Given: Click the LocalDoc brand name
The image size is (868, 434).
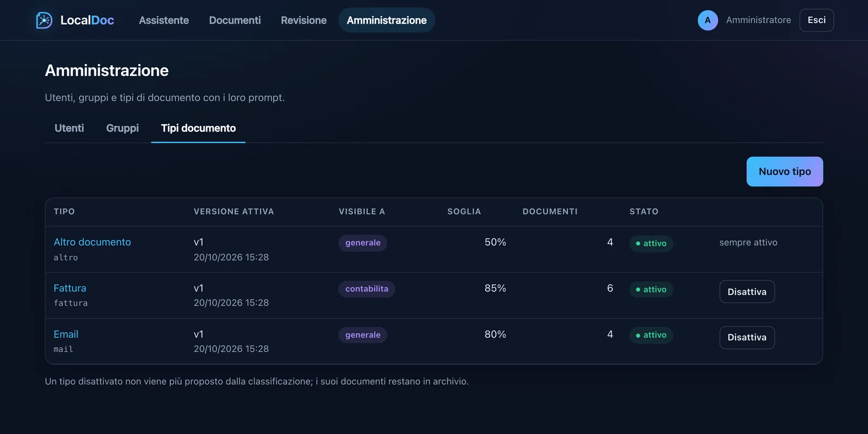Looking at the screenshot, I should [x=87, y=20].
